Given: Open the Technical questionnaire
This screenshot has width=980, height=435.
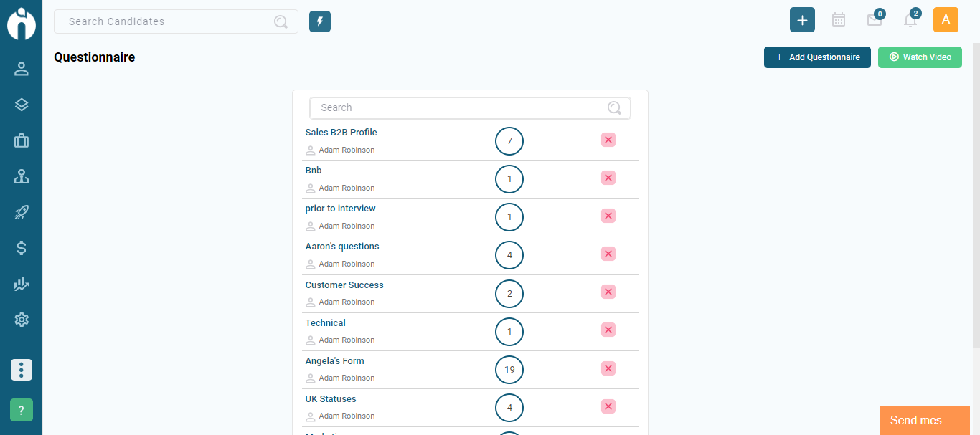Looking at the screenshot, I should (x=325, y=323).
